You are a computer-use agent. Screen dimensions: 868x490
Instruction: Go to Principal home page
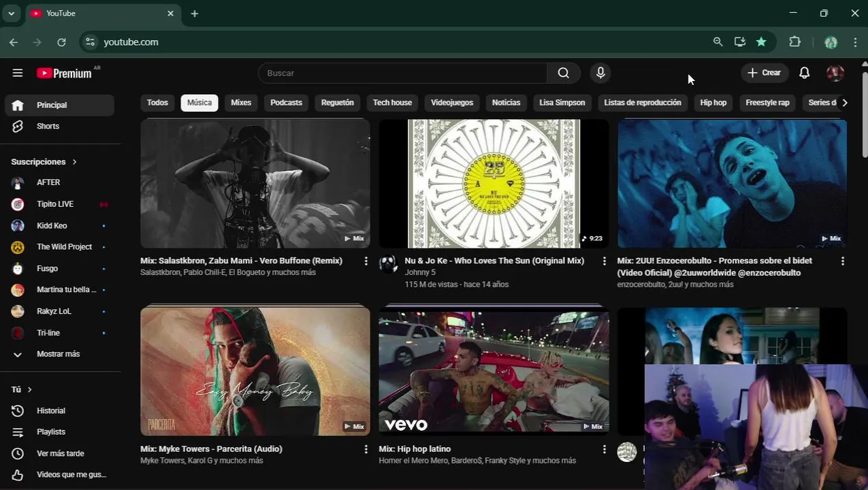coord(61,105)
